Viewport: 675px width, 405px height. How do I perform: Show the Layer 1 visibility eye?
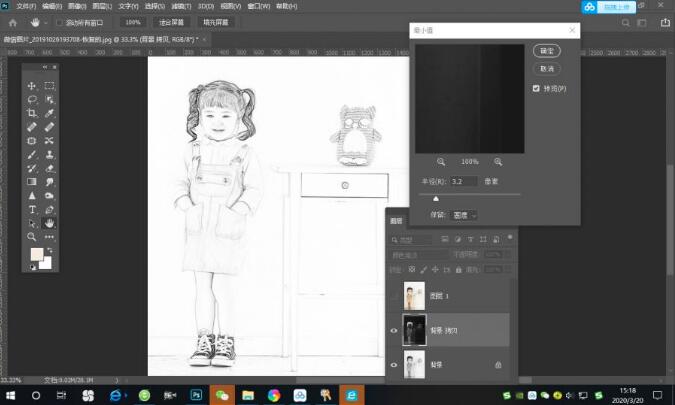(394, 296)
